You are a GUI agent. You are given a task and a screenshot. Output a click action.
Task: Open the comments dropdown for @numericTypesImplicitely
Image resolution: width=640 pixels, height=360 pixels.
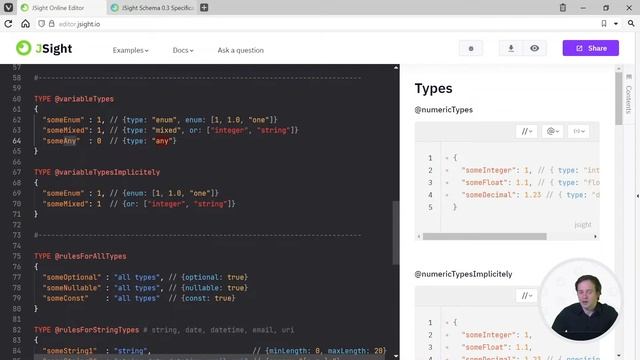coord(527,296)
